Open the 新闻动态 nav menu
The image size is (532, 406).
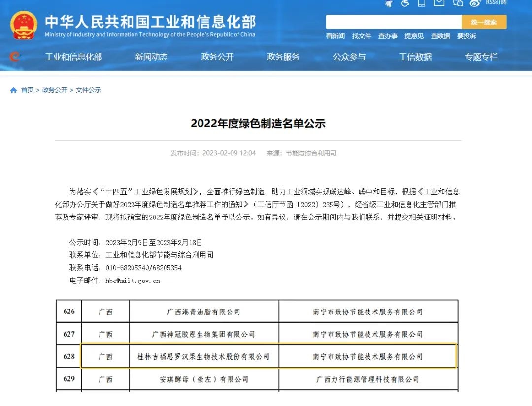151,57
